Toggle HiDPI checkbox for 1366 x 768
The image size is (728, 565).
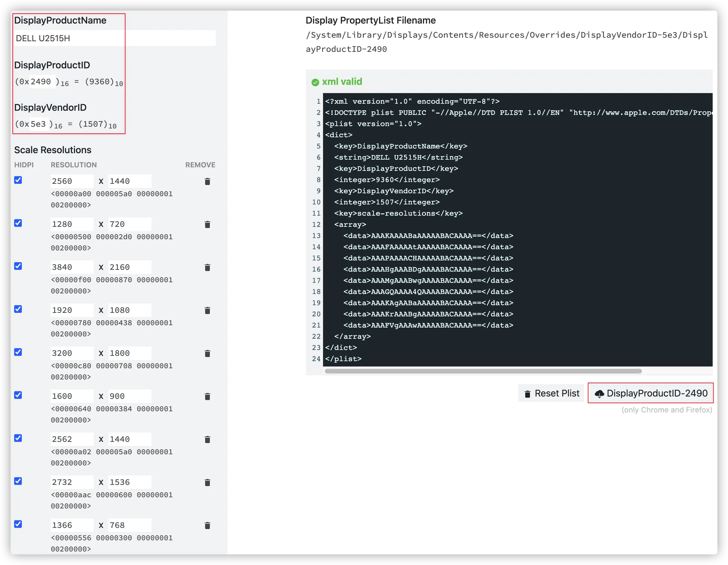[x=18, y=524]
